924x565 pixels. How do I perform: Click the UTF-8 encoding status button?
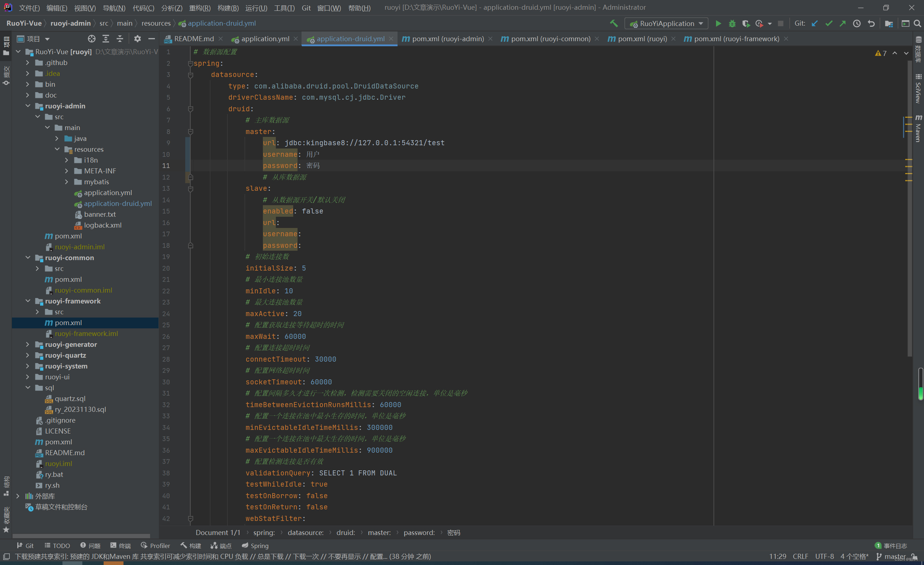coord(824,556)
